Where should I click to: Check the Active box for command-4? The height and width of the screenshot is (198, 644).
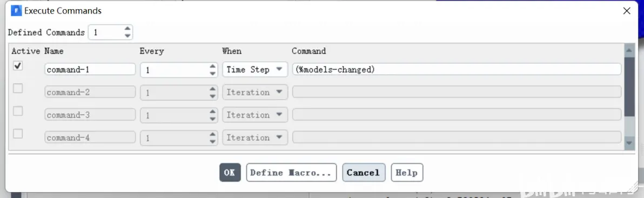(x=18, y=134)
